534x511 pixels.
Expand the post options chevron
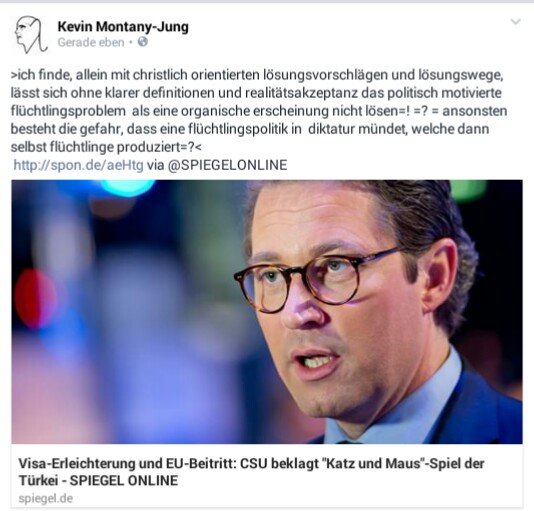516,22
